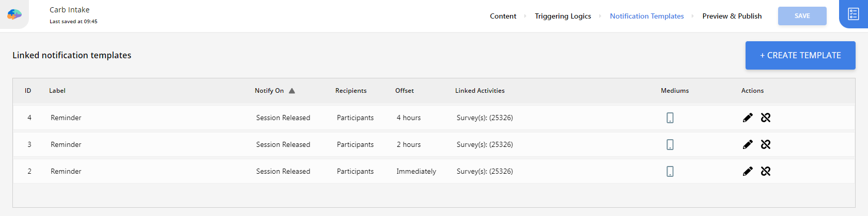This screenshot has width=868, height=216.
Task: Toggle sort arrow next to Notify On
Action: [292, 91]
